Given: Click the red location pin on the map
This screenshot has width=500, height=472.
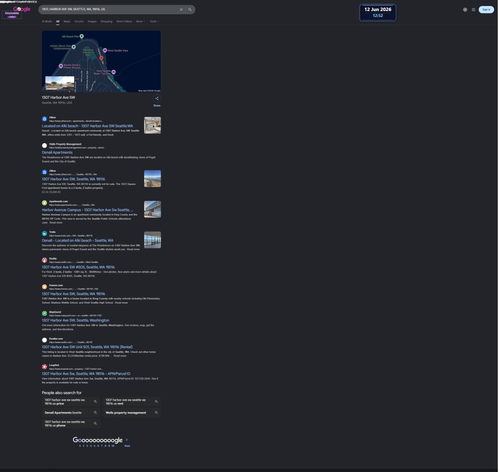Looking at the screenshot, I should point(101,58).
